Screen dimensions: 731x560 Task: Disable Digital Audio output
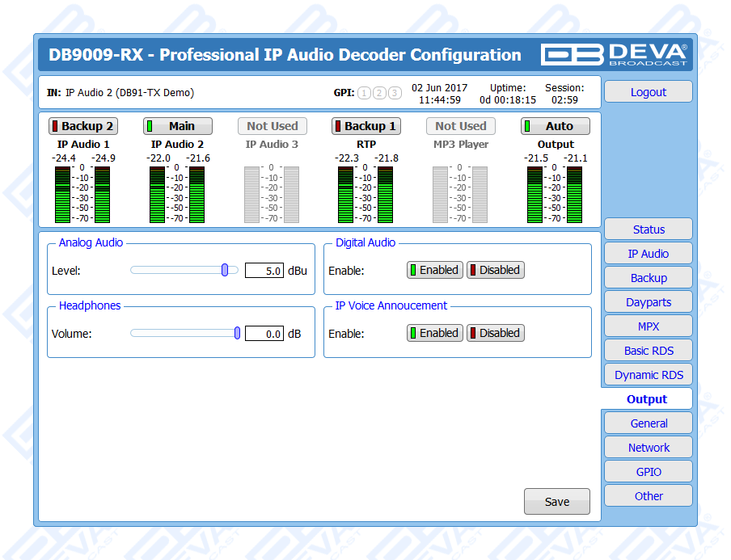495,270
